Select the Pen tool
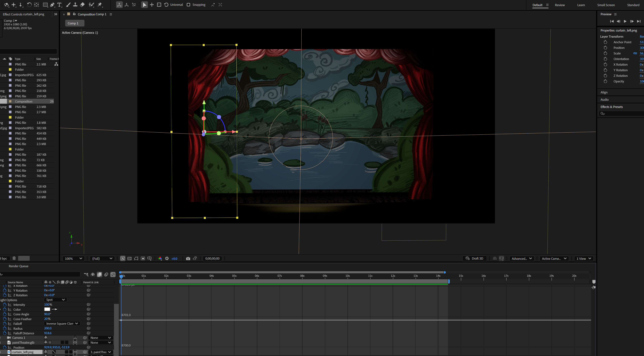Image resolution: width=644 pixels, height=356 pixels. coord(52,5)
